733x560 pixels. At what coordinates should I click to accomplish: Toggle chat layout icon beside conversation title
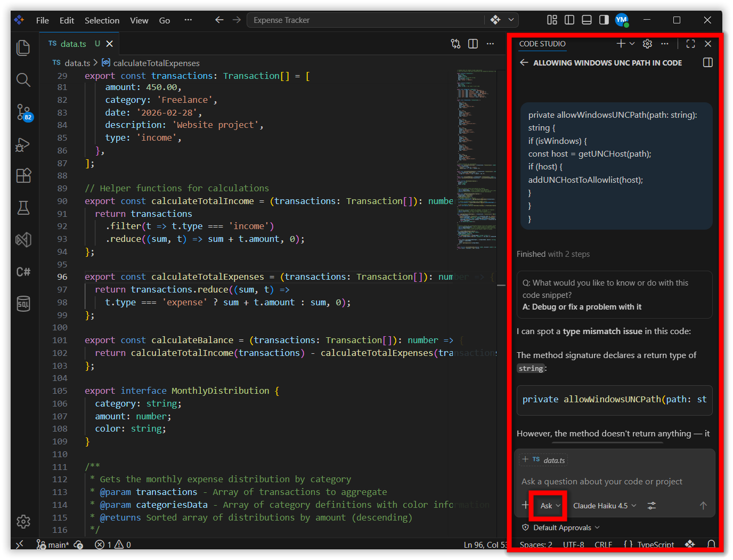(x=708, y=63)
